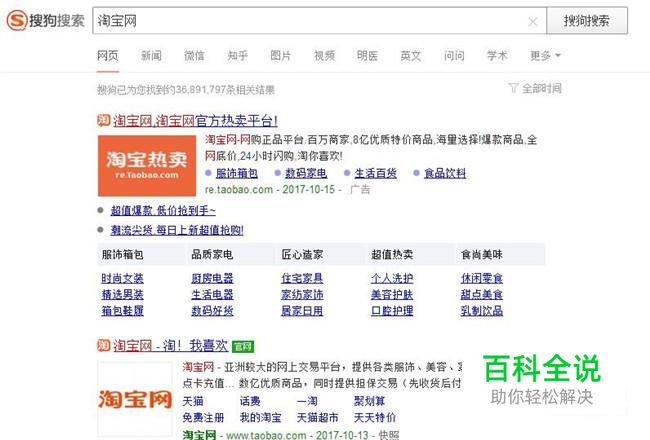650x440 pixels.
Task: Open 淘宝网 - 淘! 我喜欢 result title
Action: tap(171, 345)
